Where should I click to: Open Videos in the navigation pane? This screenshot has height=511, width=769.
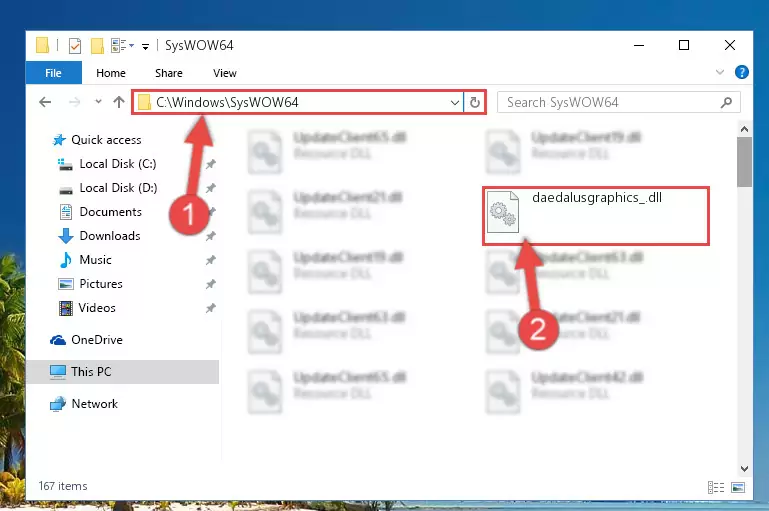click(97, 308)
